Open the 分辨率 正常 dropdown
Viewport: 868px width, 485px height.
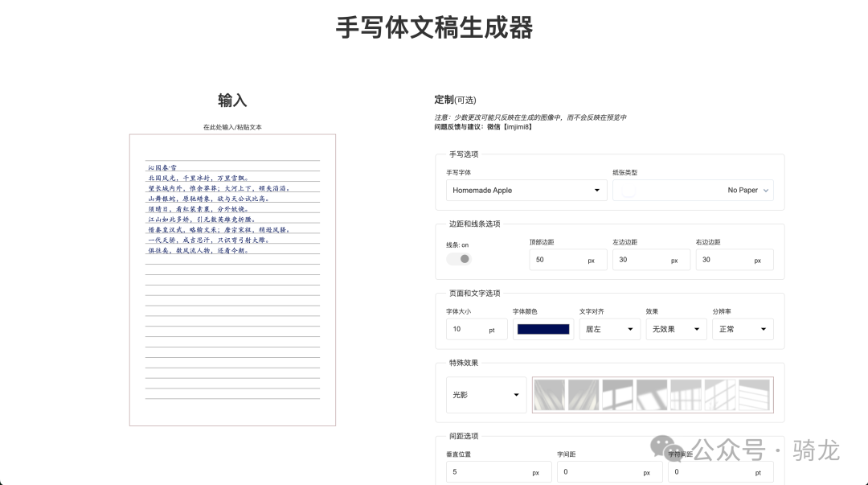[x=743, y=329]
